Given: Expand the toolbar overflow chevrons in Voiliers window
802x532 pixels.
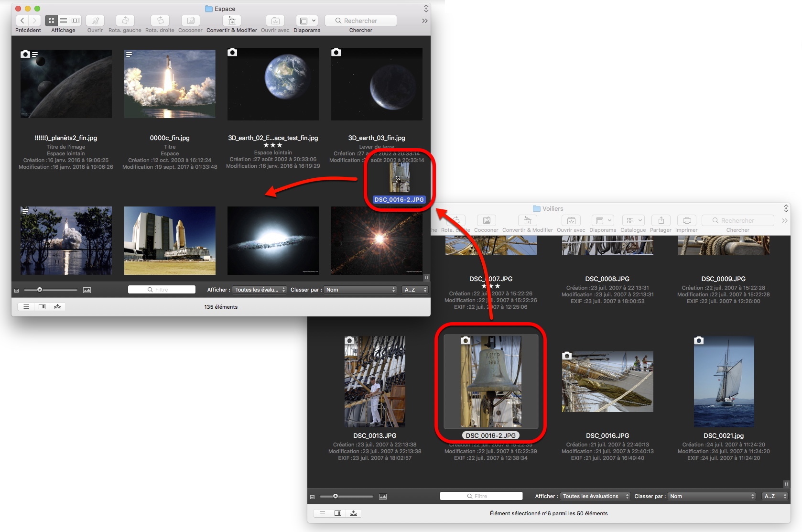Looking at the screenshot, I should click(x=784, y=220).
